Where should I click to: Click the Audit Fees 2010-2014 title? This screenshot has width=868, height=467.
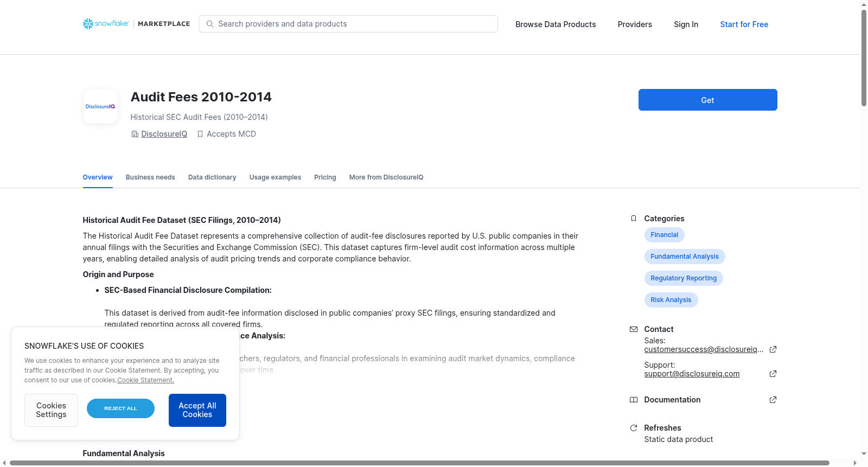201,97
